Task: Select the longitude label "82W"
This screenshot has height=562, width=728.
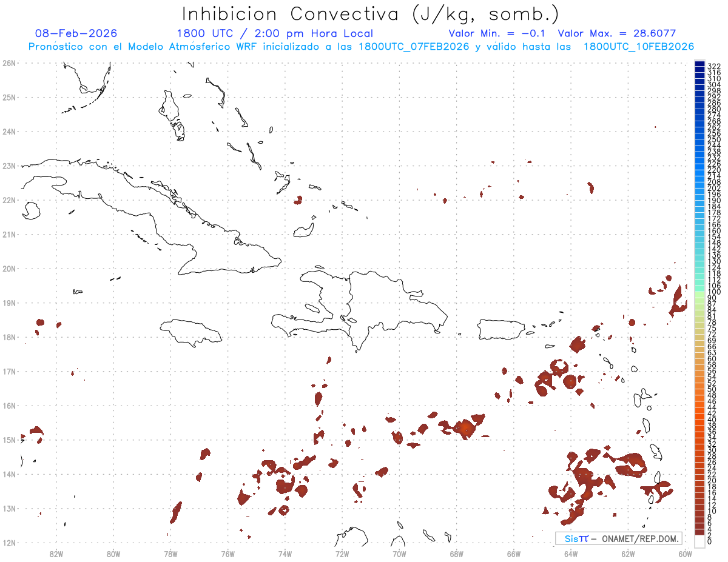Action: [x=56, y=553]
